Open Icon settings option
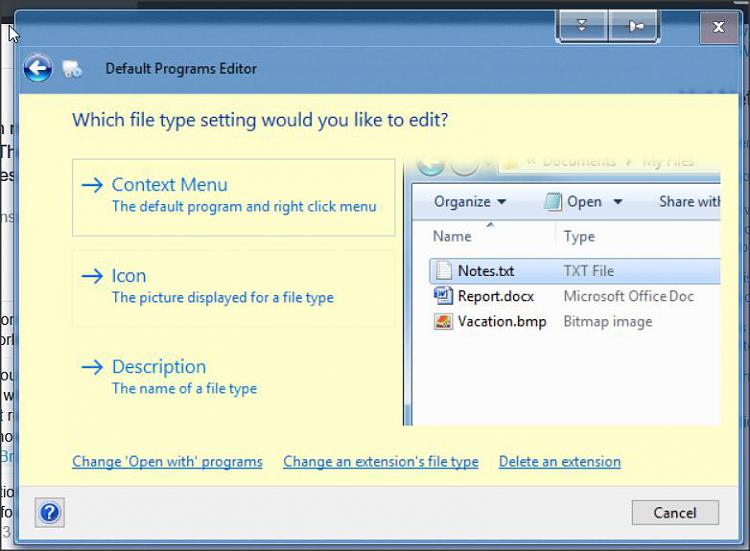Image resolution: width=750 pixels, height=551 pixels. click(x=233, y=288)
